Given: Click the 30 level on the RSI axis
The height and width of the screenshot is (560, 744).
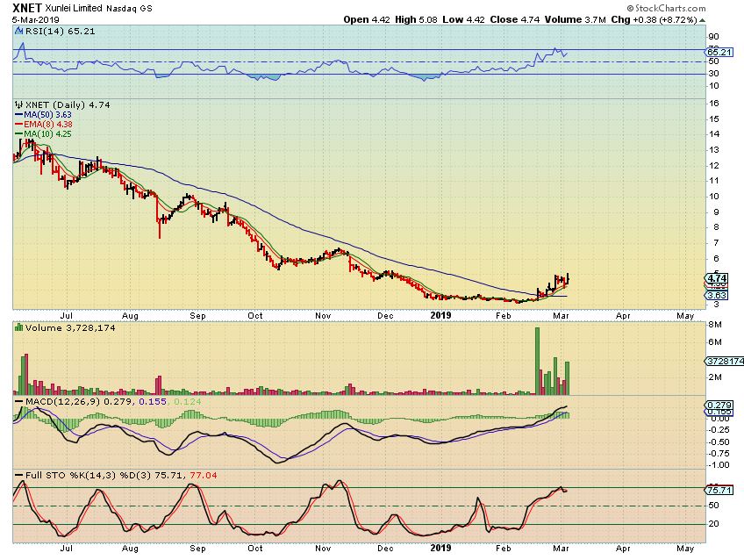Looking at the screenshot, I should pyautogui.click(x=713, y=74).
